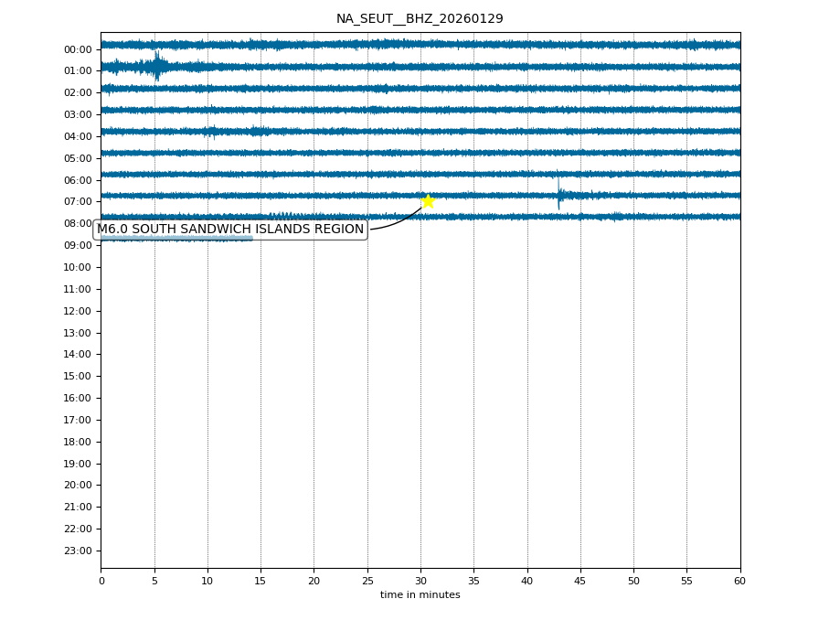Screen dimensions: 840x631
Task: Click the 30 tick on the minutes axis
Action: 420,581
